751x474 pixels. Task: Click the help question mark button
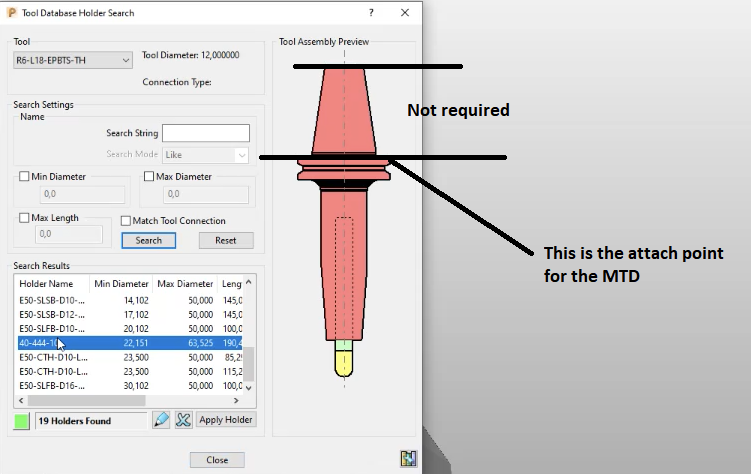point(371,13)
